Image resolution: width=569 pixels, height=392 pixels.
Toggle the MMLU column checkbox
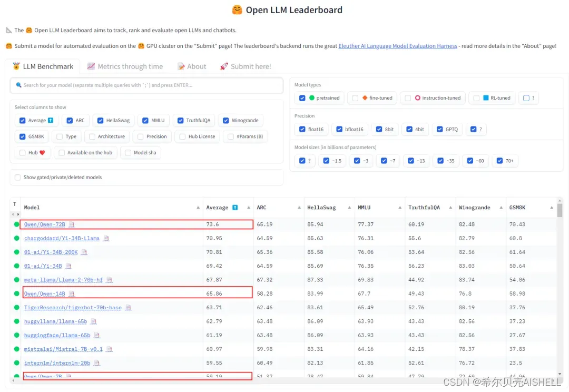145,121
